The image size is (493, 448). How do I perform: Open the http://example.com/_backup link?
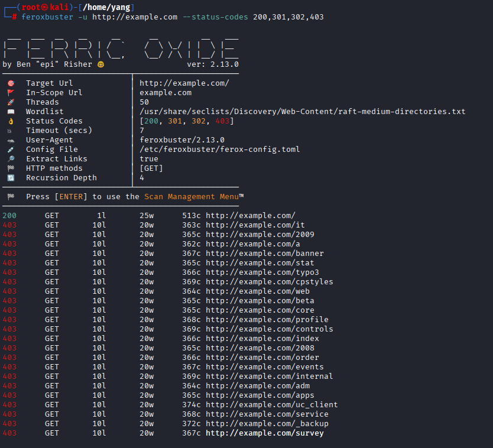point(267,424)
